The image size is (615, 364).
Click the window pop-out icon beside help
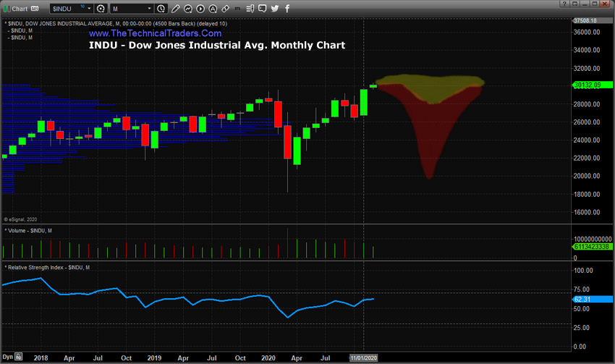point(574,4)
